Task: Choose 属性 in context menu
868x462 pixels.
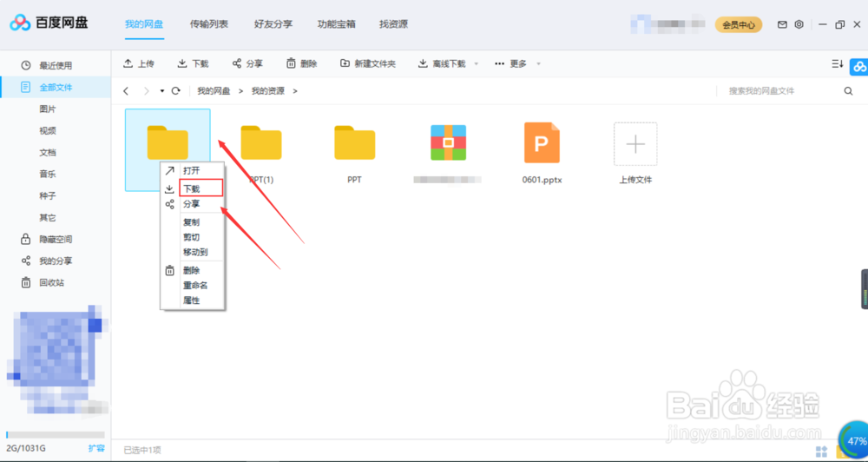Action: pos(192,300)
